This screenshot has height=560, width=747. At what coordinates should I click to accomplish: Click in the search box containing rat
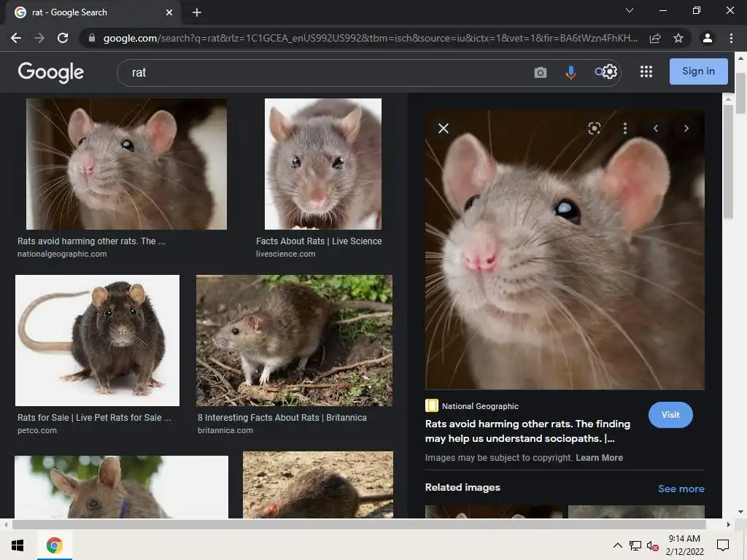pos(321,72)
